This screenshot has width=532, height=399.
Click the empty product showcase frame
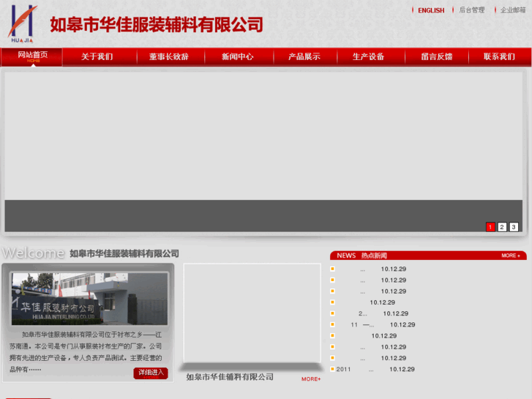tap(252, 313)
